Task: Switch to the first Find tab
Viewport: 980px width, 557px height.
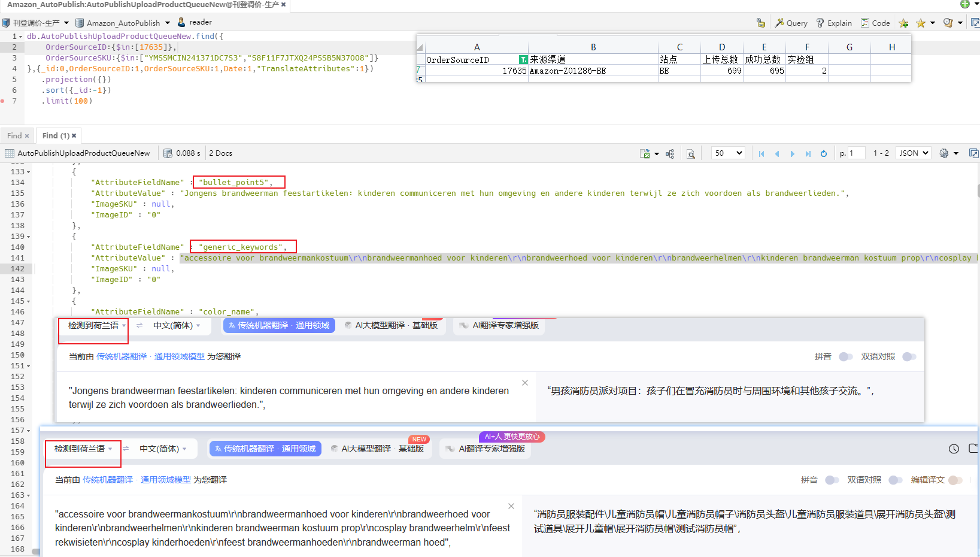Action: (x=18, y=135)
